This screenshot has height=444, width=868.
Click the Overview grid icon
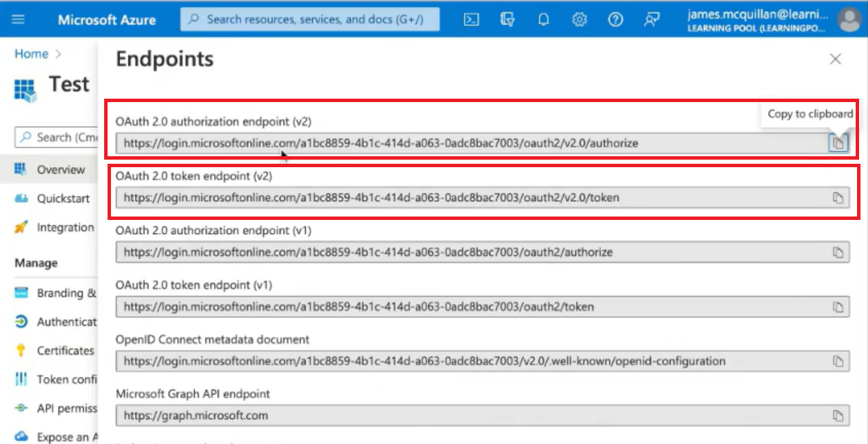(x=21, y=169)
